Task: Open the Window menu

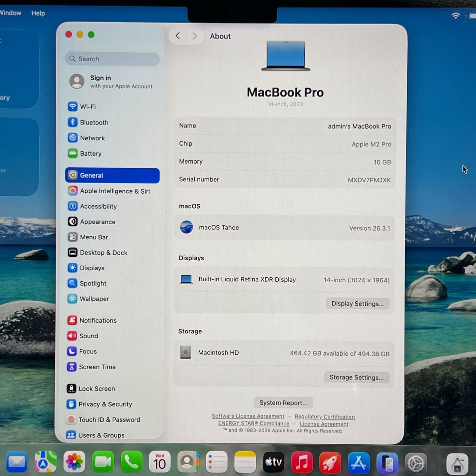Action: 10,13
